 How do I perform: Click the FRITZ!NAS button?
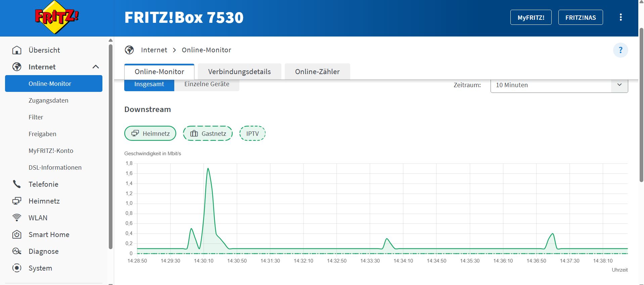pos(581,17)
